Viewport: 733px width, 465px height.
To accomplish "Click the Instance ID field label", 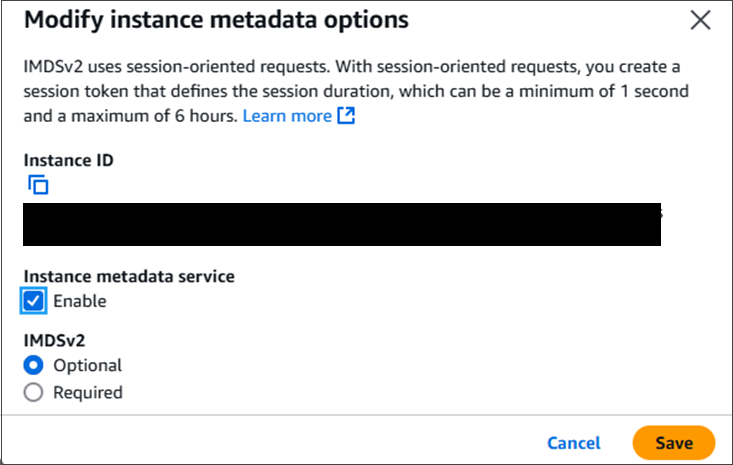I will [69, 160].
